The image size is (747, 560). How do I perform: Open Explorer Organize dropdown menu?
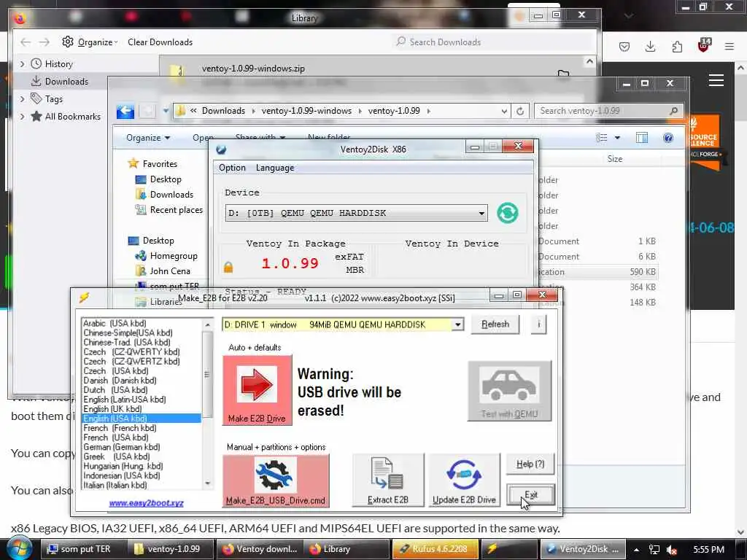[x=147, y=138]
